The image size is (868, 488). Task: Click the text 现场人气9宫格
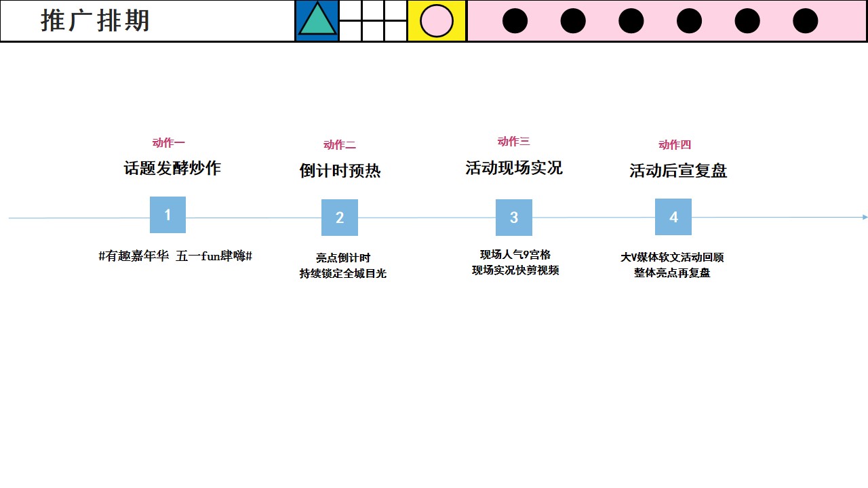pyautogui.click(x=515, y=255)
